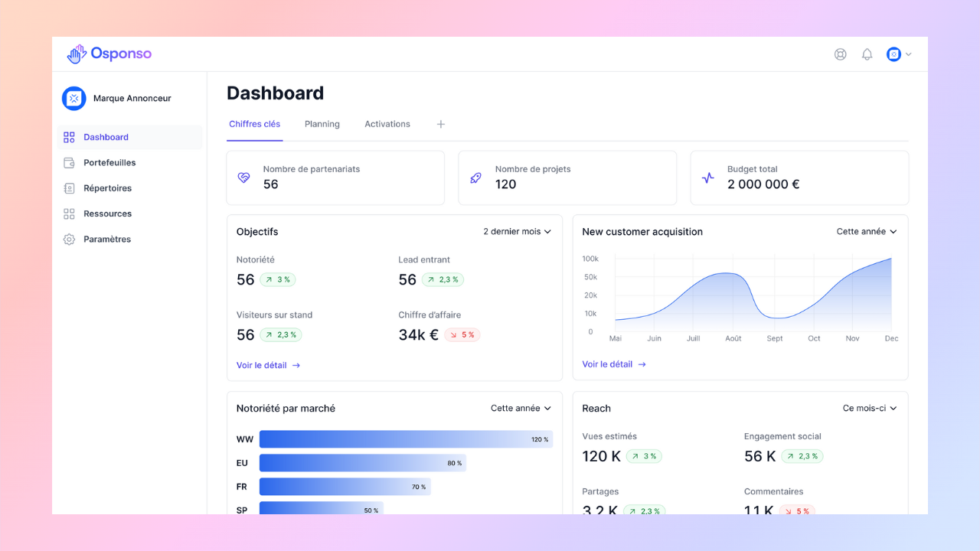Viewport: 980px width, 551px height.
Task: Click the Nombre de projets card
Action: tap(567, 178)
